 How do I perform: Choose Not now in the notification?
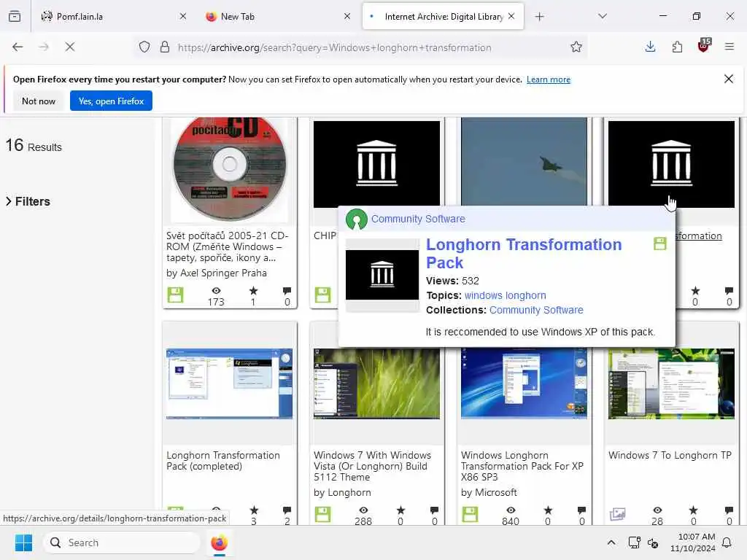click(39, 101)
